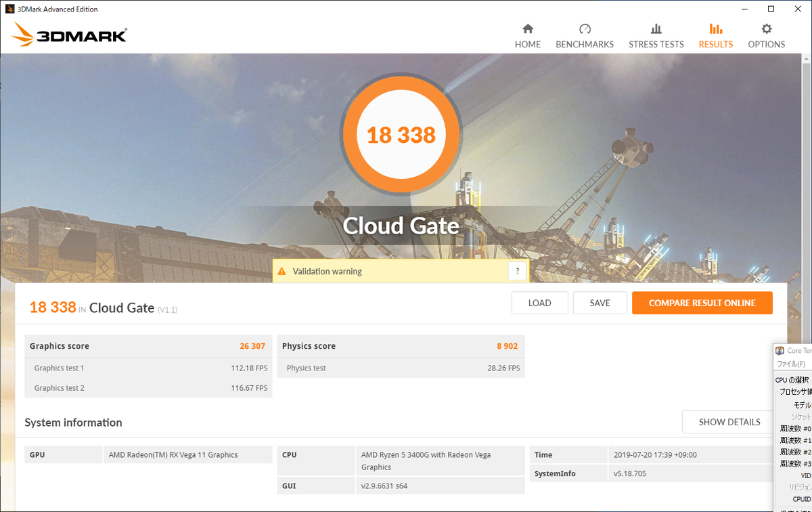Open the HOME section
This screenshot has height=512, width=812.
pos(528,37)
